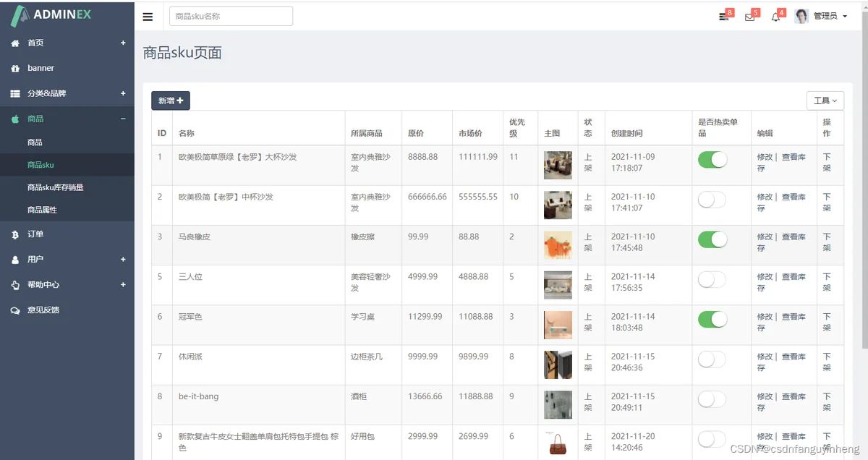
Task: Open the banner menu item
Action: pos(67,68)
